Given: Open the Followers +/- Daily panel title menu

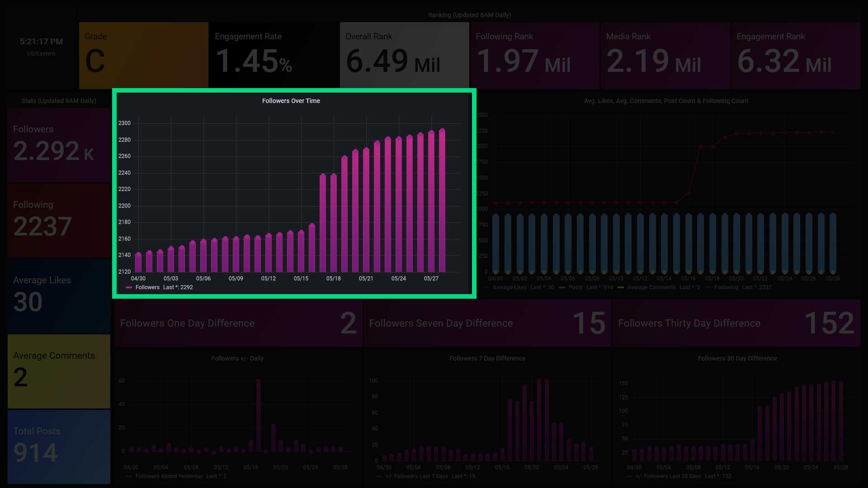Looking at the screenshot, I should pos(237,358).
